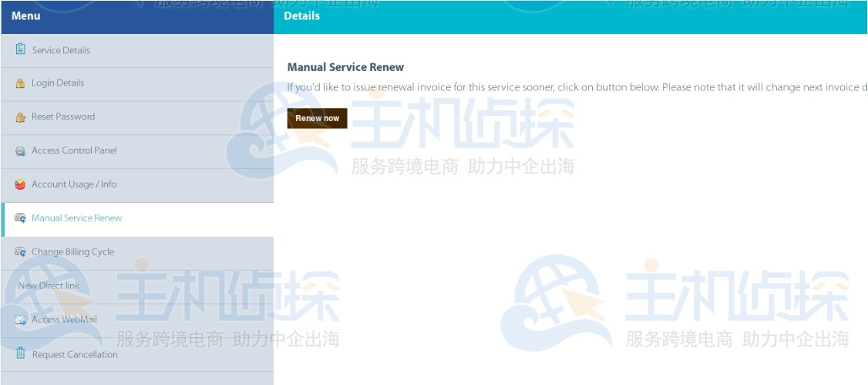This screenshot has height=385, width=868.
Task: Click the pie chart icon for Account Usage
Action: tap(21, 184)
